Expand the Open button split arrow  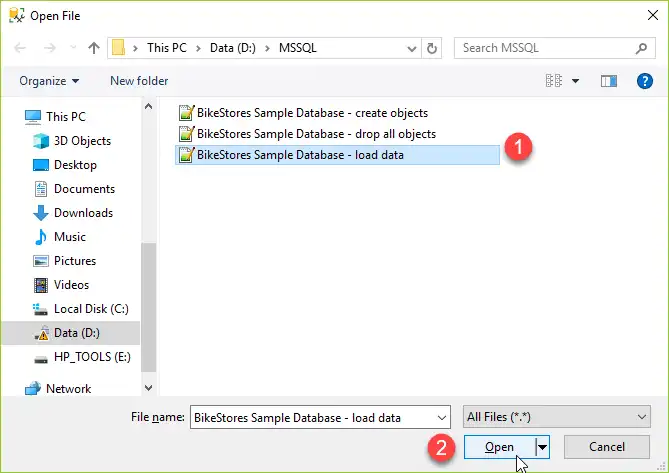tap(543, 447)
